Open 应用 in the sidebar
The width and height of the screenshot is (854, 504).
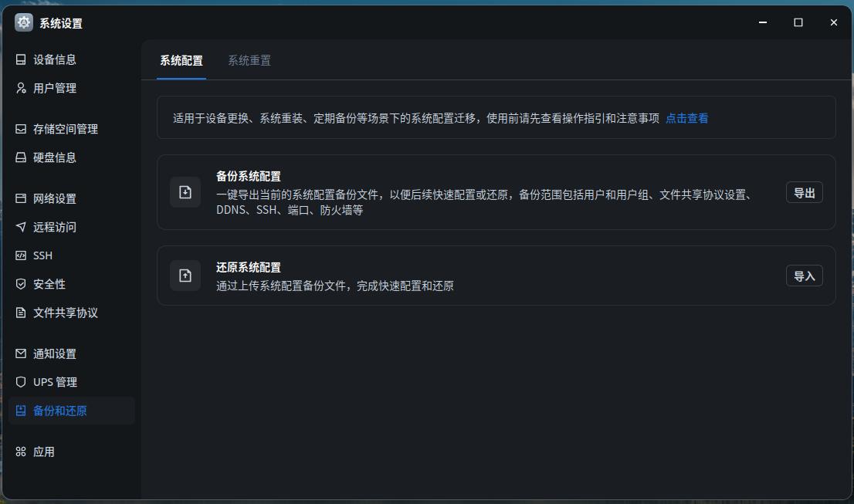tap(71, 452)
